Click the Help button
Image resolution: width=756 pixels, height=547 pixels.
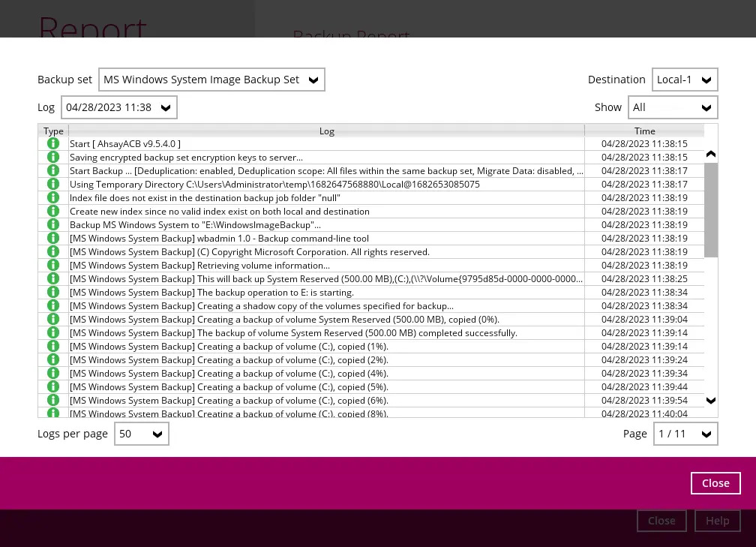(x=717, y=521)
